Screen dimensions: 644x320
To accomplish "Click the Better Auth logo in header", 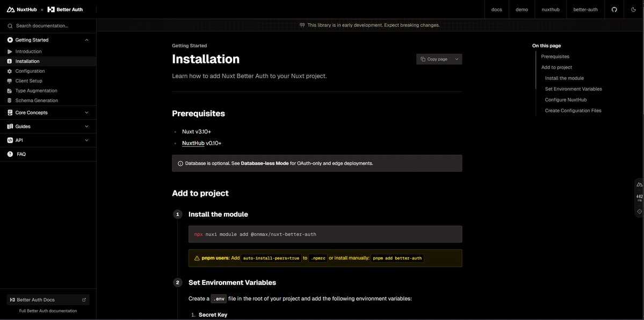I will click(65, 10).
